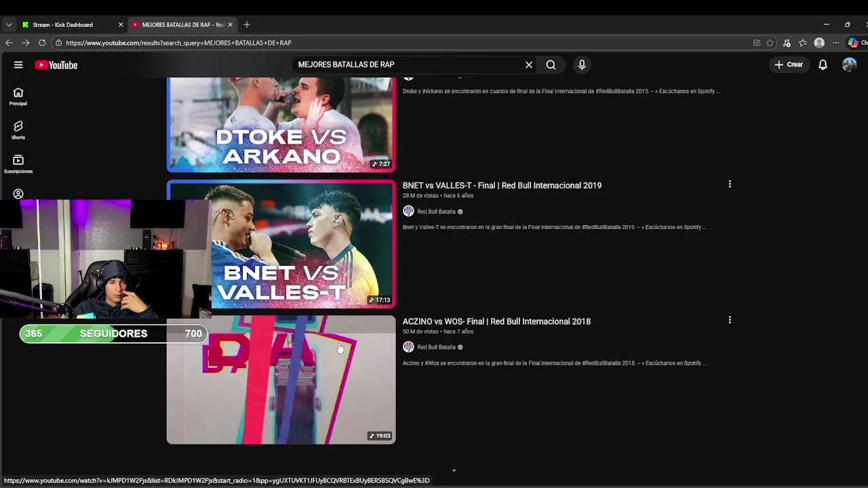Click the Dtoke y Arkano description text
This screenshot has width=868, height=488.
tap(561, 91)
